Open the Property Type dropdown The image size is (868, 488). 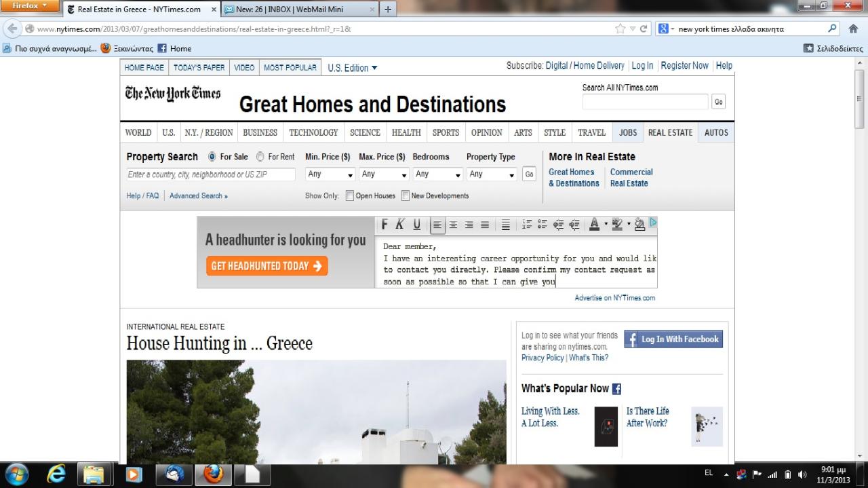[492, 174]
